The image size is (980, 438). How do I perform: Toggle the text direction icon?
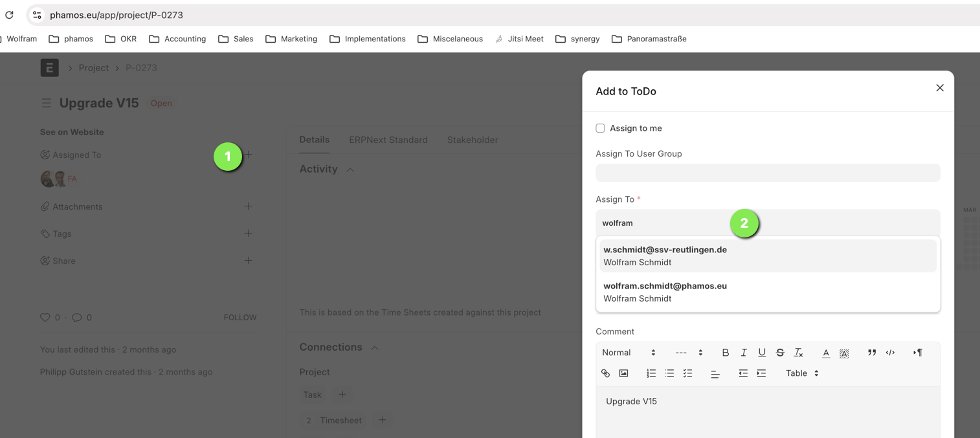pyautogui.click(x=918, y=353)
